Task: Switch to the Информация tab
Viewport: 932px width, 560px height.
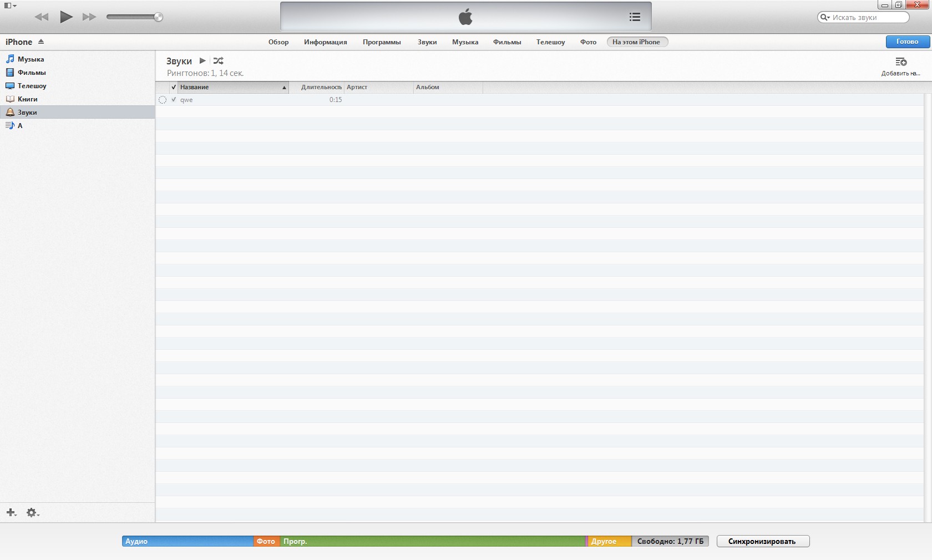Action: click(x=326, y=42)
